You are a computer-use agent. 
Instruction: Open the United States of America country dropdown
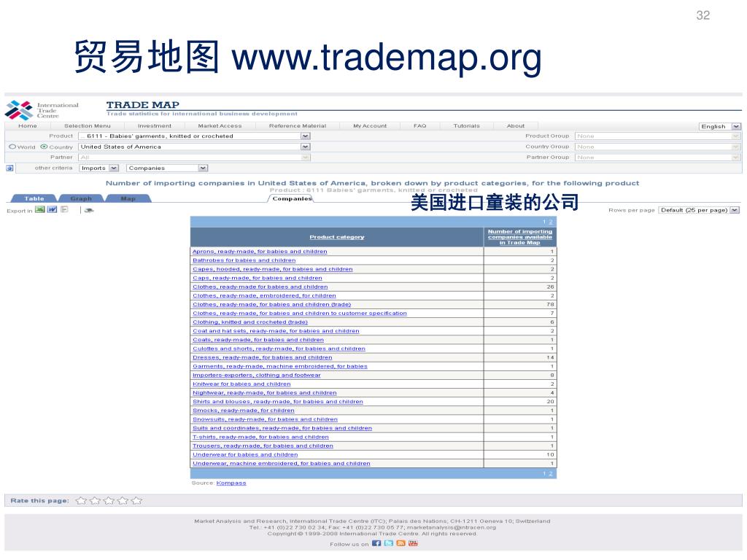[x=194, y=147]
